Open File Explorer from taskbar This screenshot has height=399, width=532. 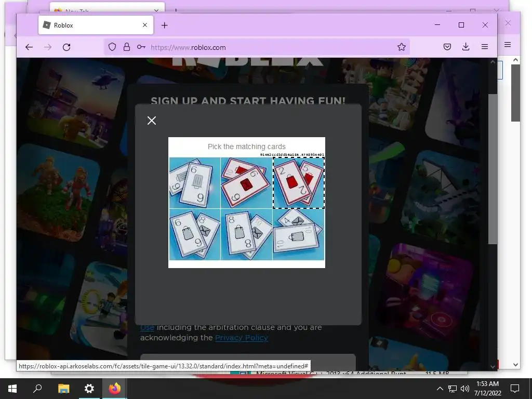click(x=63, y=389)
